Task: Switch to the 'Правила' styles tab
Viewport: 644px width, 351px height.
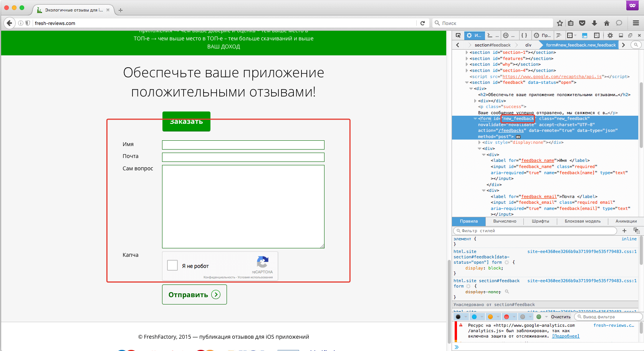Action: pyautogui.click(x=469, y=221)
